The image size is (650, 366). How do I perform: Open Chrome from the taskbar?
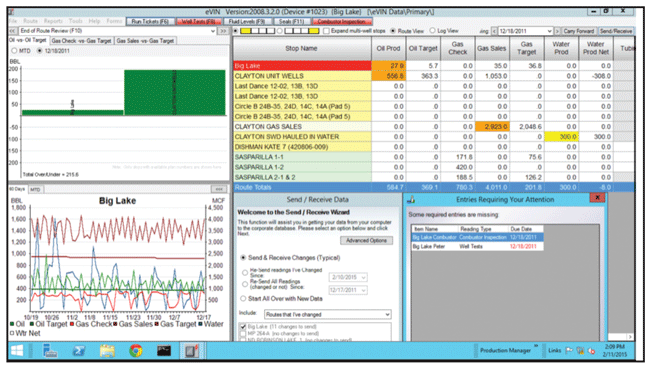136,351
